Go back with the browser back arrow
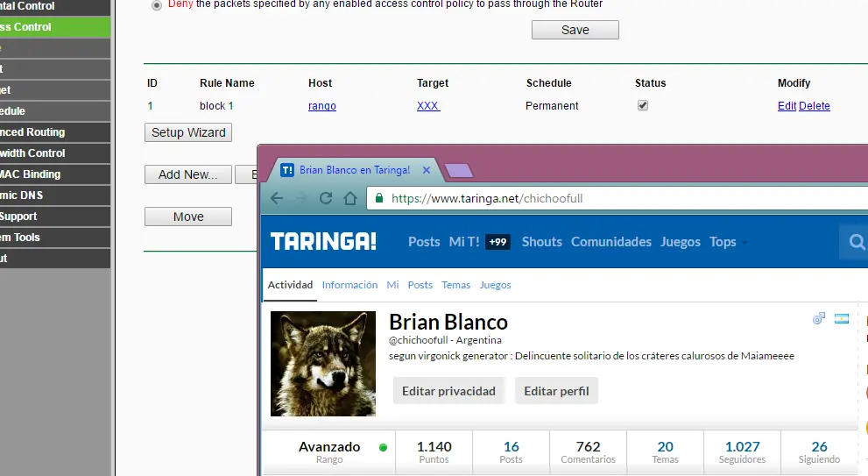 pyautogui.click(x=277, y=198)
